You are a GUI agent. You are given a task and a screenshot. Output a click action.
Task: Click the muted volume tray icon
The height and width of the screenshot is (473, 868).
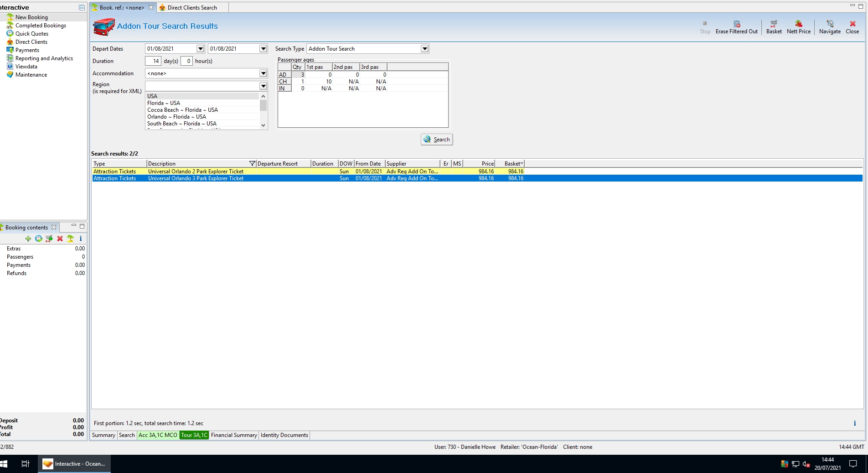point(806,464)
